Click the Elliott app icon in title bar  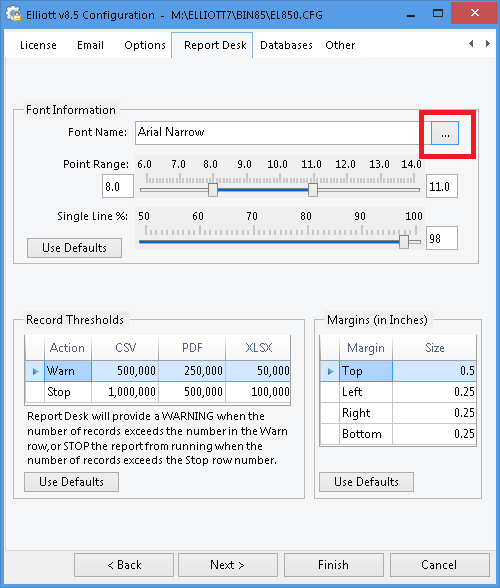[x=14, y=14]
